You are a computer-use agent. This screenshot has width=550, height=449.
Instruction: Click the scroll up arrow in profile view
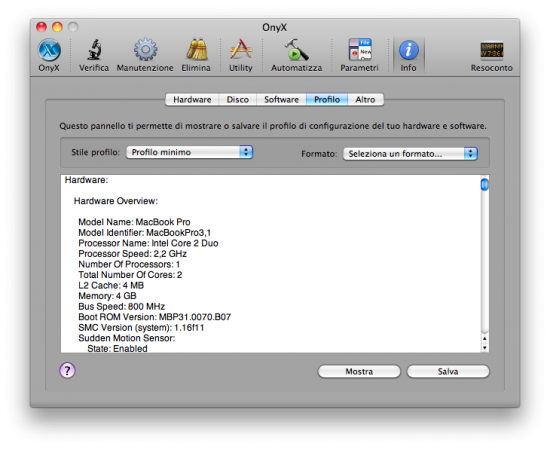484,339
